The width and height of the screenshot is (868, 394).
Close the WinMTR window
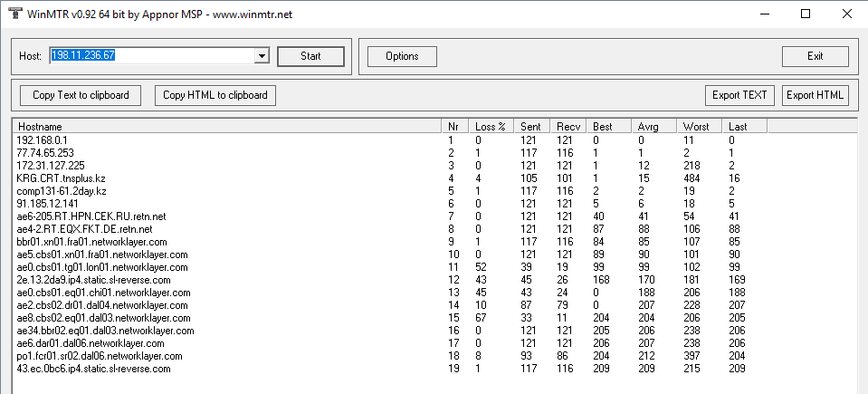[846, 14]
